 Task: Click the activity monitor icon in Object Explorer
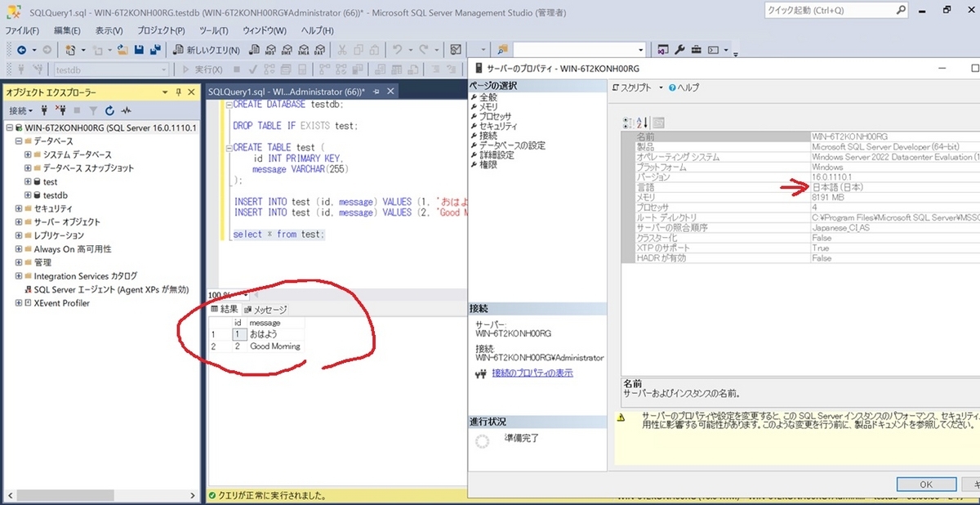[127, 110]
